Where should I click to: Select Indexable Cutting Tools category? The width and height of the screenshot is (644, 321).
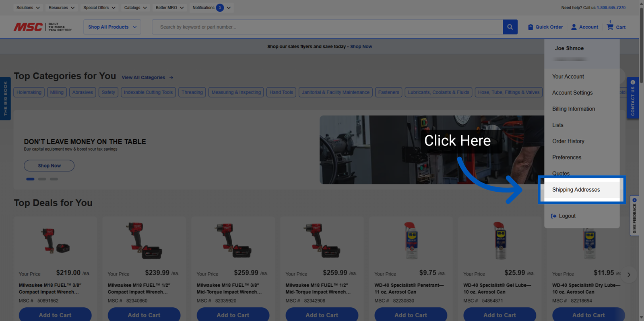click(148, 92)
